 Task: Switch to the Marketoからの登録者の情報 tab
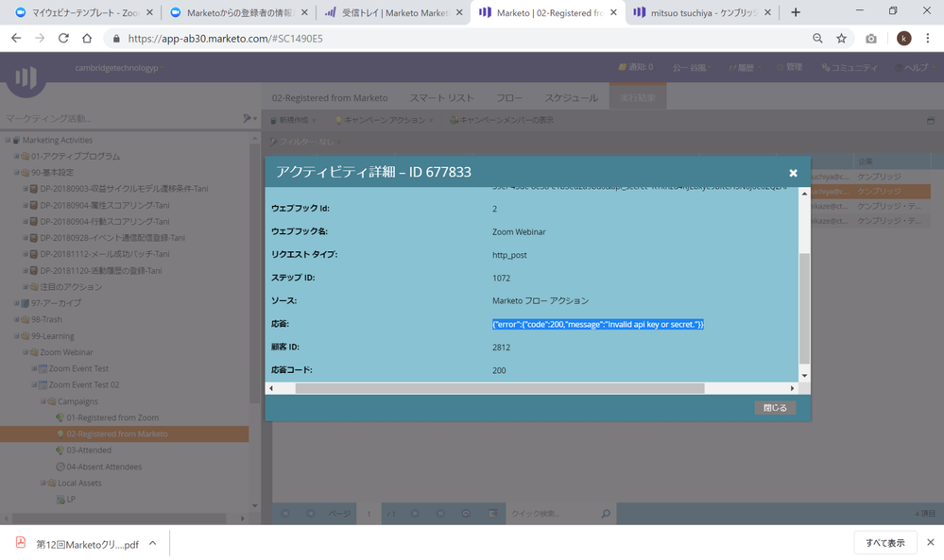coord(239,12)
